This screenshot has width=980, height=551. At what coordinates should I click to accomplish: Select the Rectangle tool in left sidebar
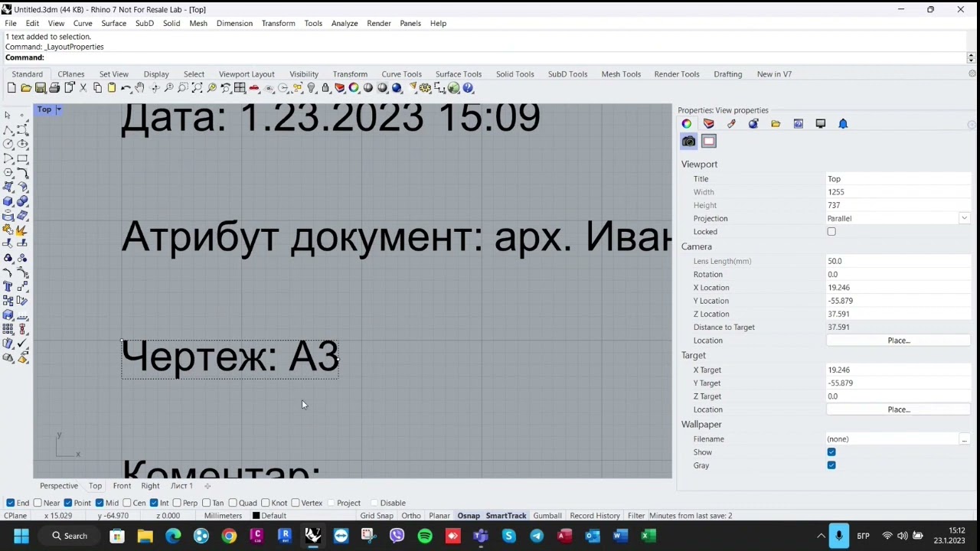click(x=22, y=158)
